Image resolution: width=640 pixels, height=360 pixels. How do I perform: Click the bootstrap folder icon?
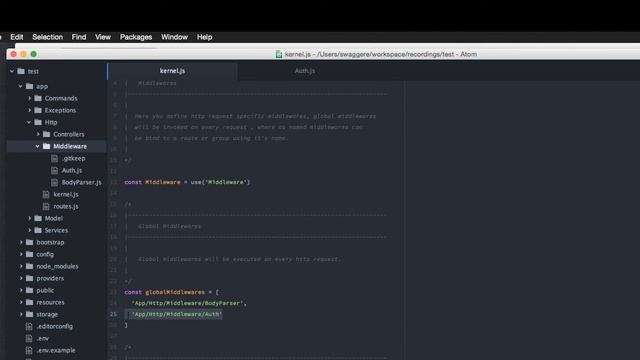(29, 242)
